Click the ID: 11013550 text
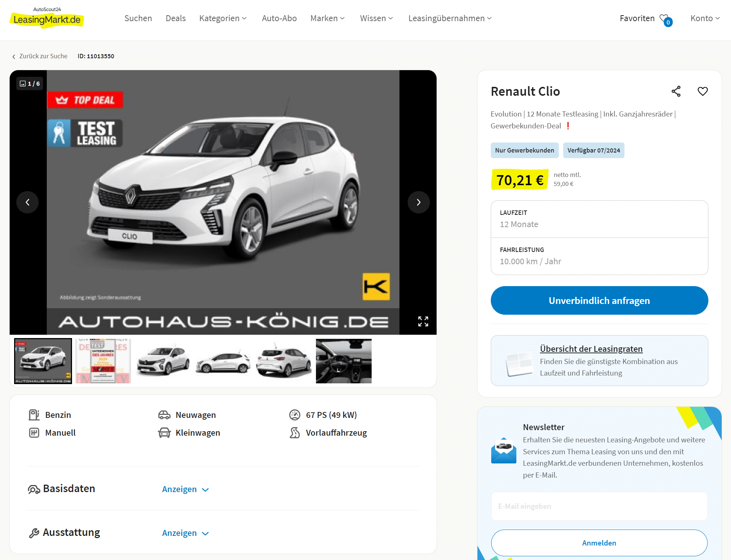Image resolution: width=731 pixels, height=560 pixels. [96, 56]
